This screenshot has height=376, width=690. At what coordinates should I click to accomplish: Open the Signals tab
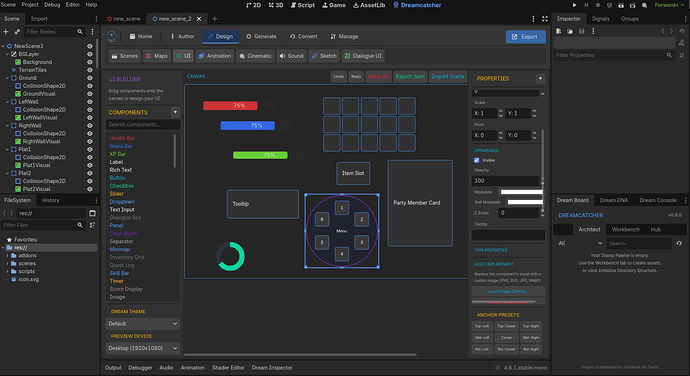coord(601,18)
